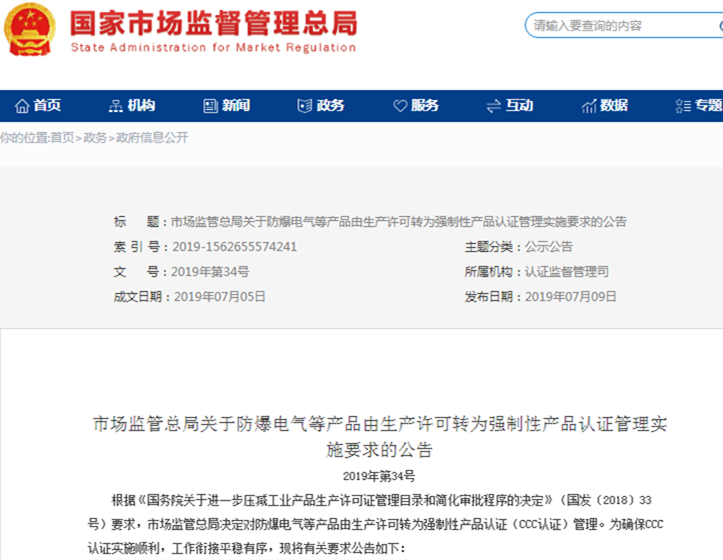The image size is (723, 560).
Task: Click the government affairs icon beside 政务
Action: point(304,106)
